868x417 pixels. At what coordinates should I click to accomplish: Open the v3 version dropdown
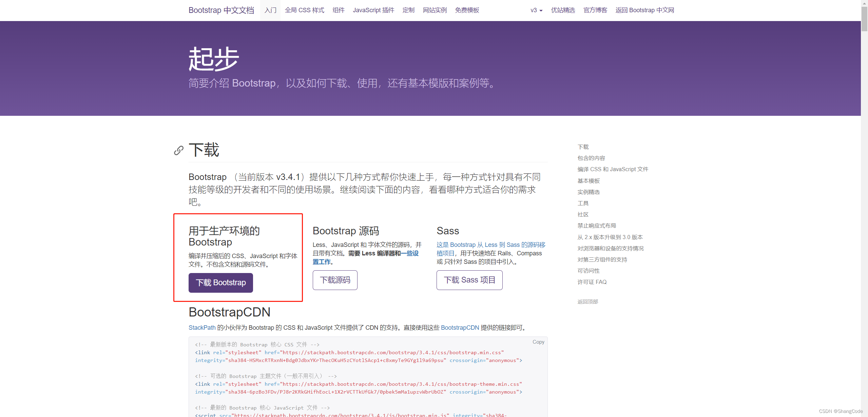(x=537, y=10)
